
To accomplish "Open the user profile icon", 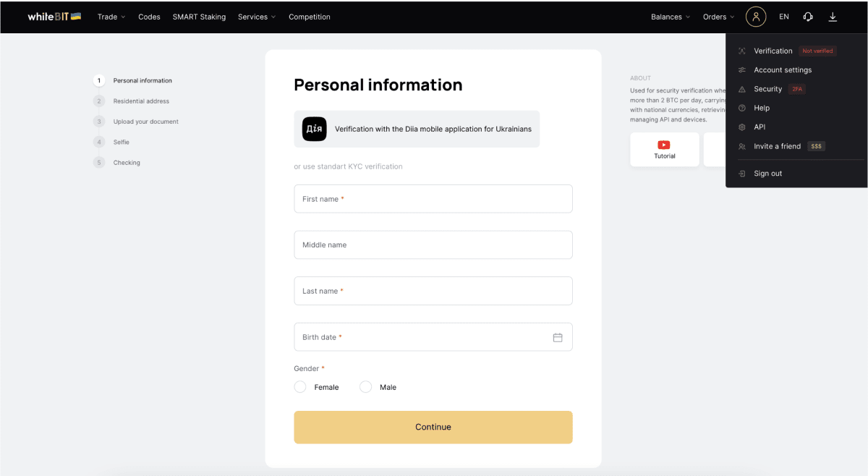I will (756, 17).
